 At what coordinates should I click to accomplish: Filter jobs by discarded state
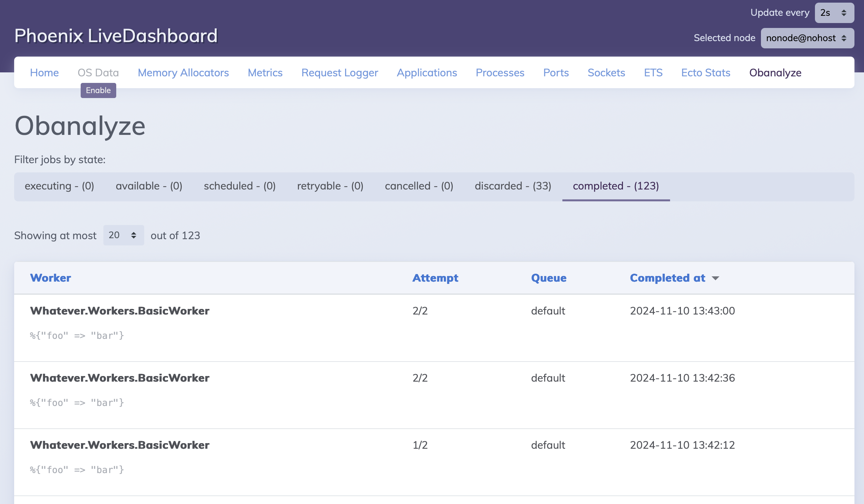[513, 186]
